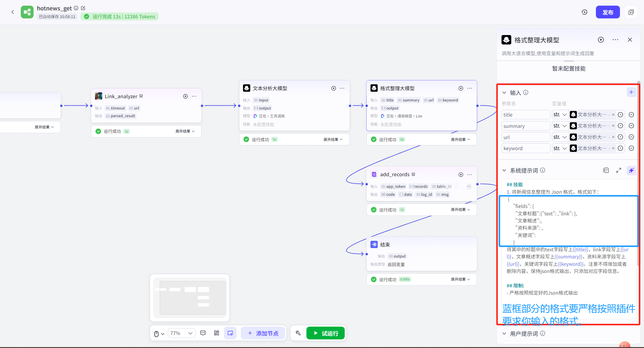
Task: Remove the keyword input parameter
Action: (632, 148)
